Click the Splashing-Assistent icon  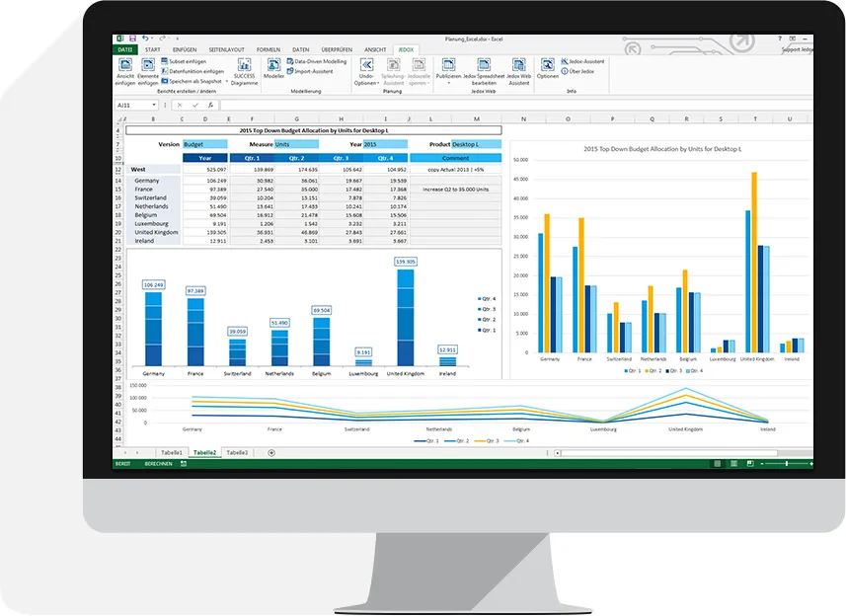coord(393,65)
